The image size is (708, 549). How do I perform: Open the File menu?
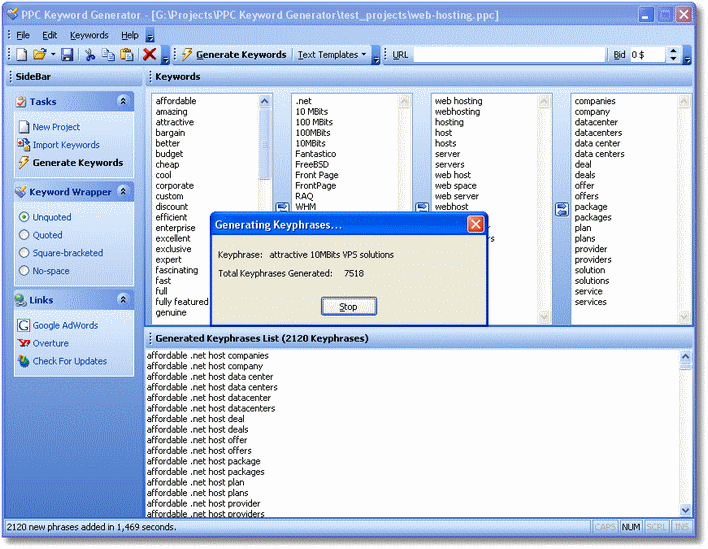(23, 35)
